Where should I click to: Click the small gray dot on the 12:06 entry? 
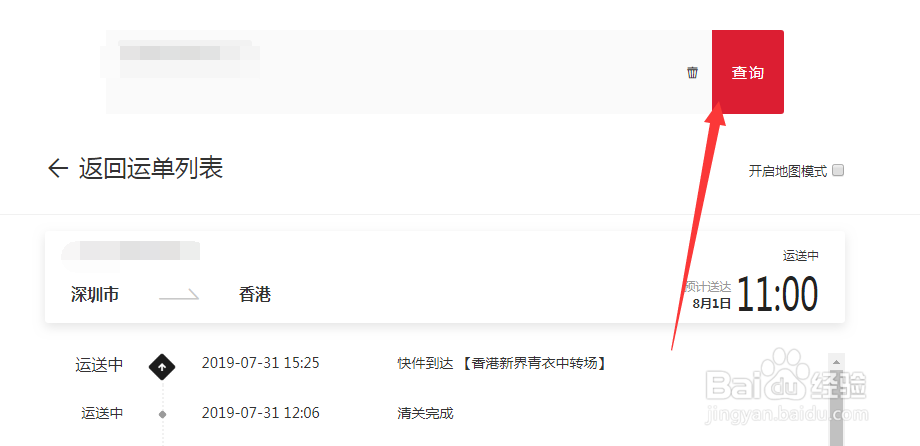pos(163,414)
